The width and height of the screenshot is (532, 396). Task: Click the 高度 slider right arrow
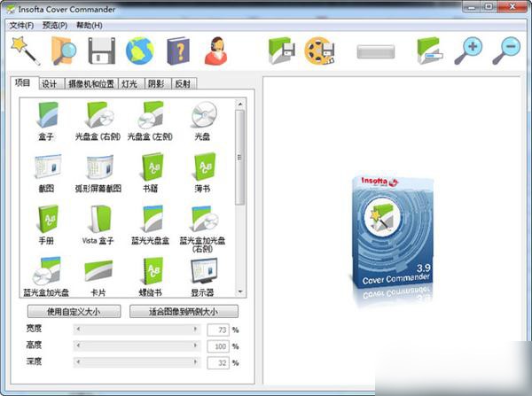coord(195,346)
